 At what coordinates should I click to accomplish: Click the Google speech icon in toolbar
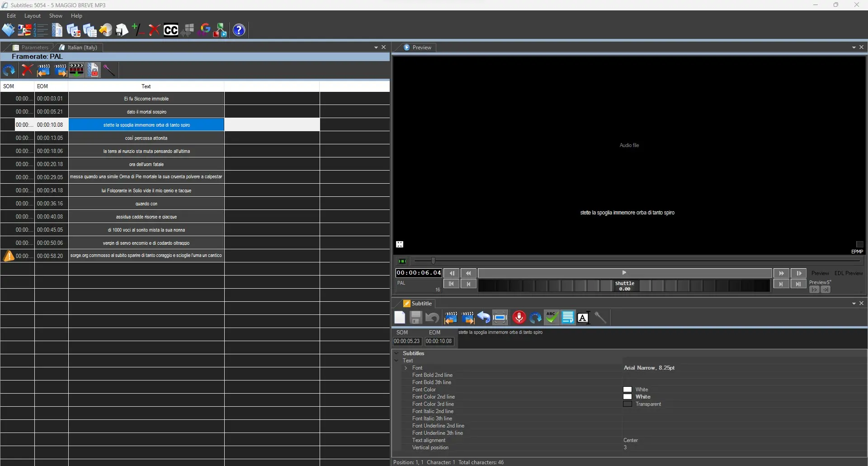(205, 30)
